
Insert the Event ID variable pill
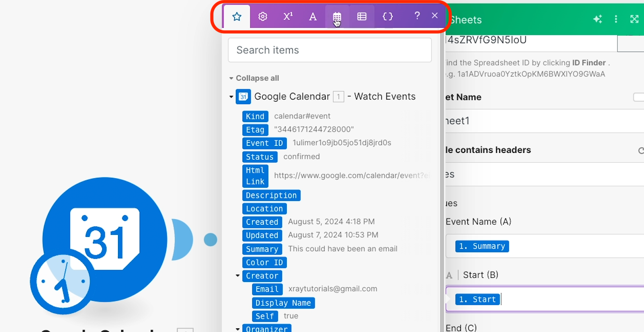pyautogui.click(x=264, y=143)
